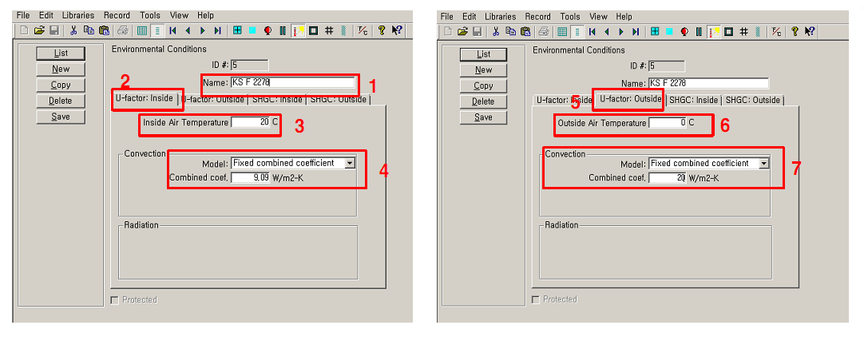
Task: Toggle the Protected checkbox in right window
Action: click(536, 299)
